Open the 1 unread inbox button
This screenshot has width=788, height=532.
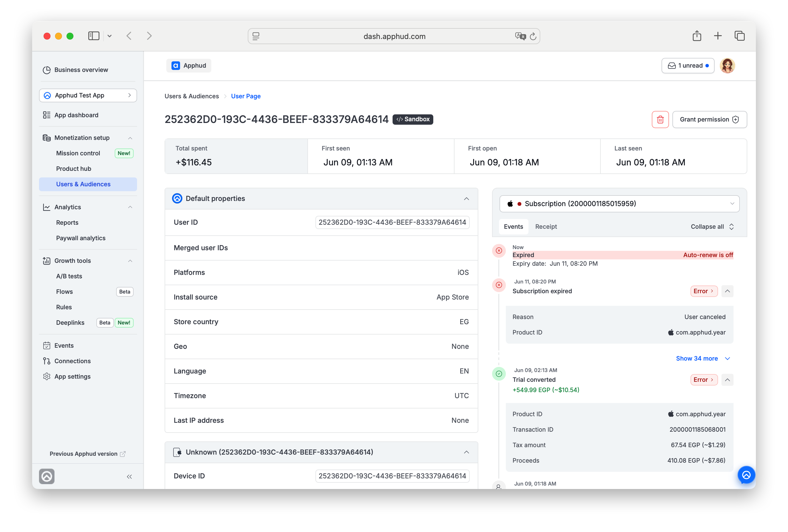(688, 66)
